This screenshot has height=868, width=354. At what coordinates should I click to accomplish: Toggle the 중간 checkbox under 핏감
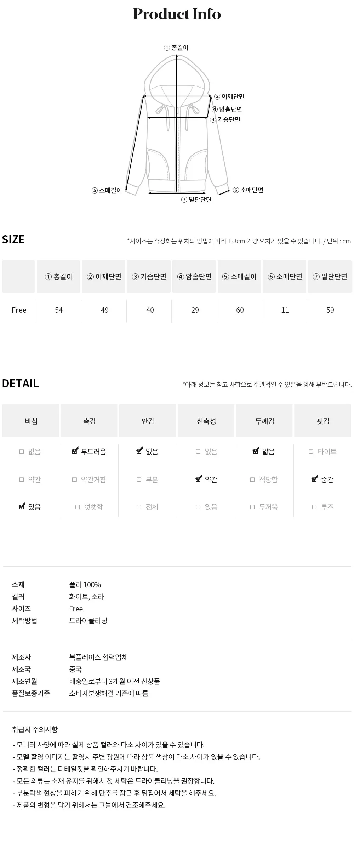(x=315, y=479)
